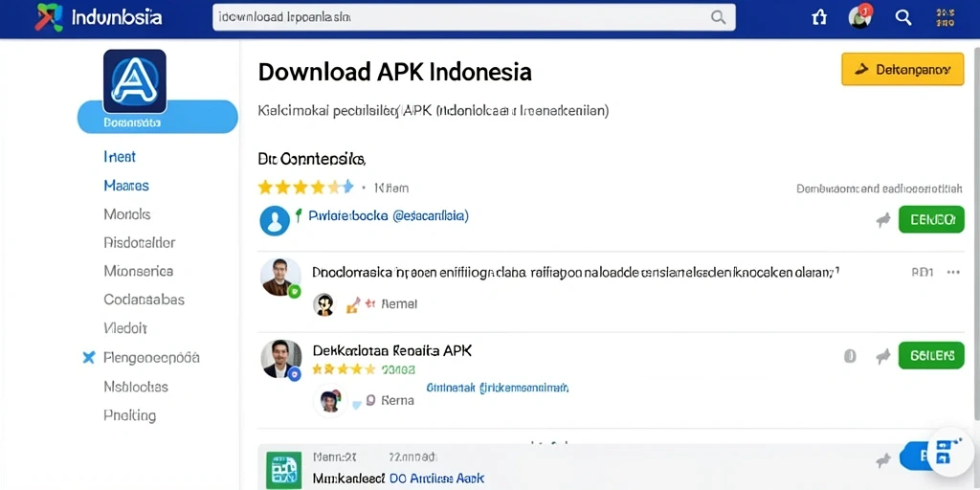Open the DekKadotaa Repaita APK title
Viewport: 980px width, 490px height.
click(391, 350)
